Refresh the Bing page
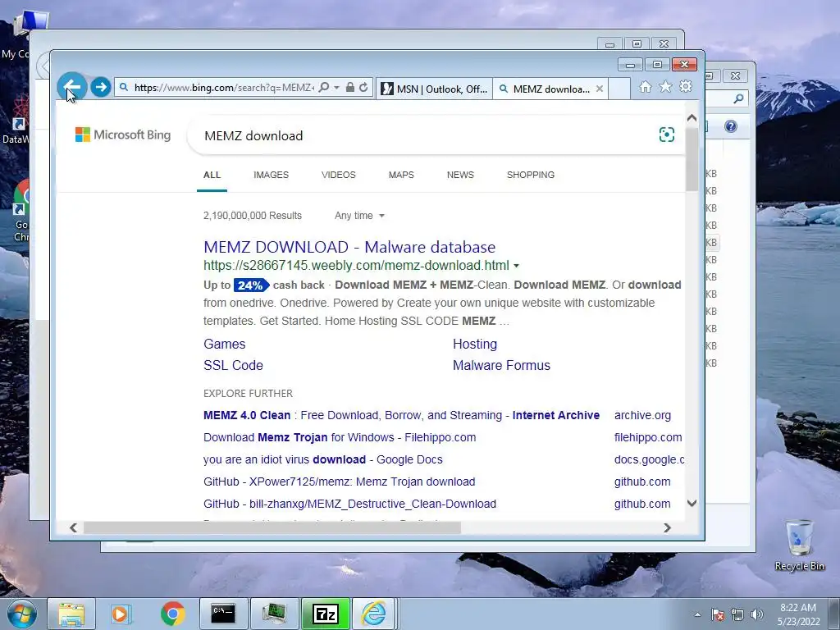This screenshot has height=630, width=840. coord(363,87)
